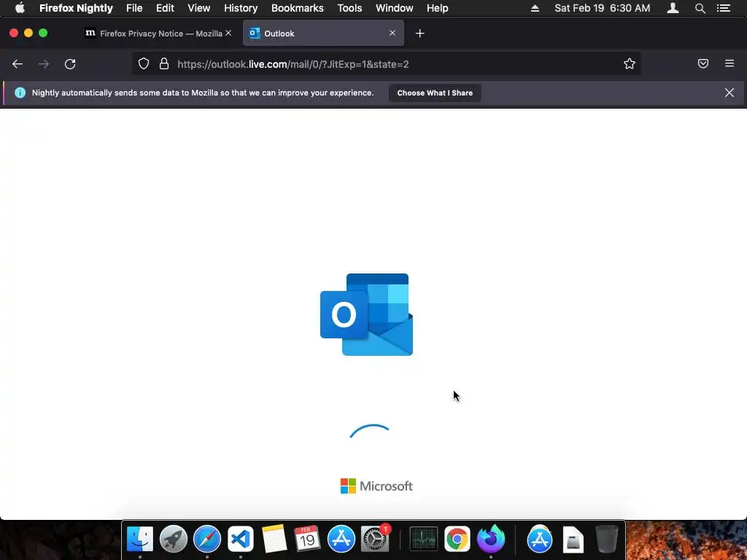Open the Save to Pocket icon
This screenshot has width=747, height=560.
pos(703,64)
